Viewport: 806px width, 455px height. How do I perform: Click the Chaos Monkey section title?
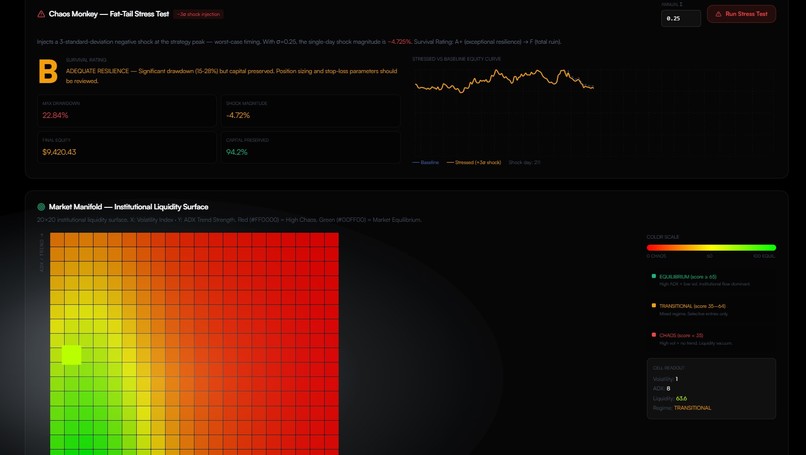(x=109, y=14)
